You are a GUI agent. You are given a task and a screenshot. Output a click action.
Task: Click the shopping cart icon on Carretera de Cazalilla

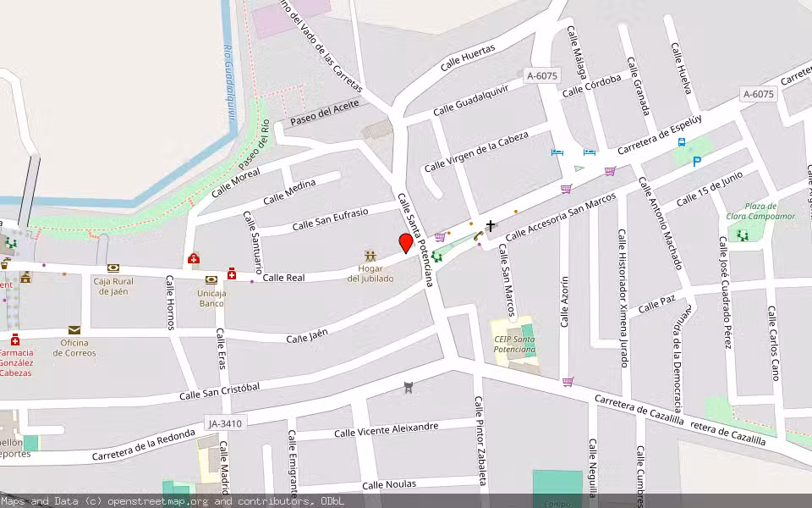pos(568,382)
